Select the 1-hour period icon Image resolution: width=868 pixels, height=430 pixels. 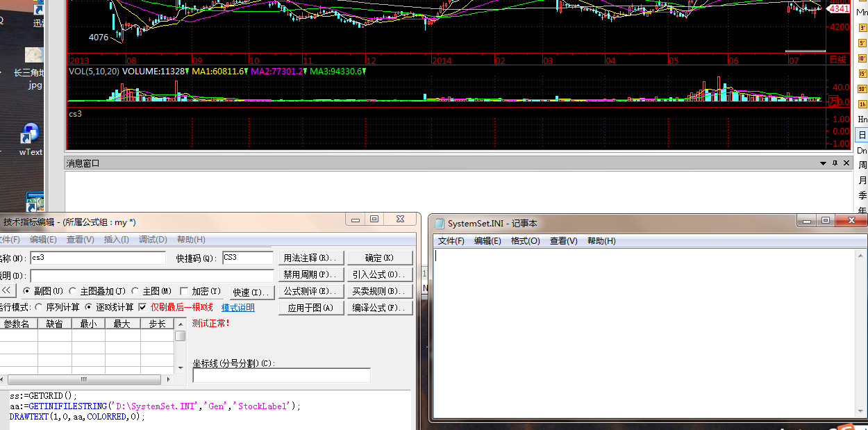tap(862, 104)
